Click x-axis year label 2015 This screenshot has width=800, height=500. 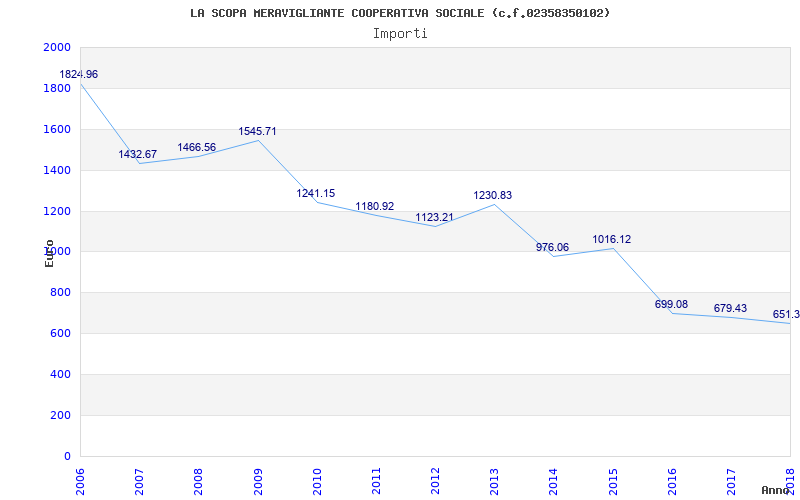(613, 482)
